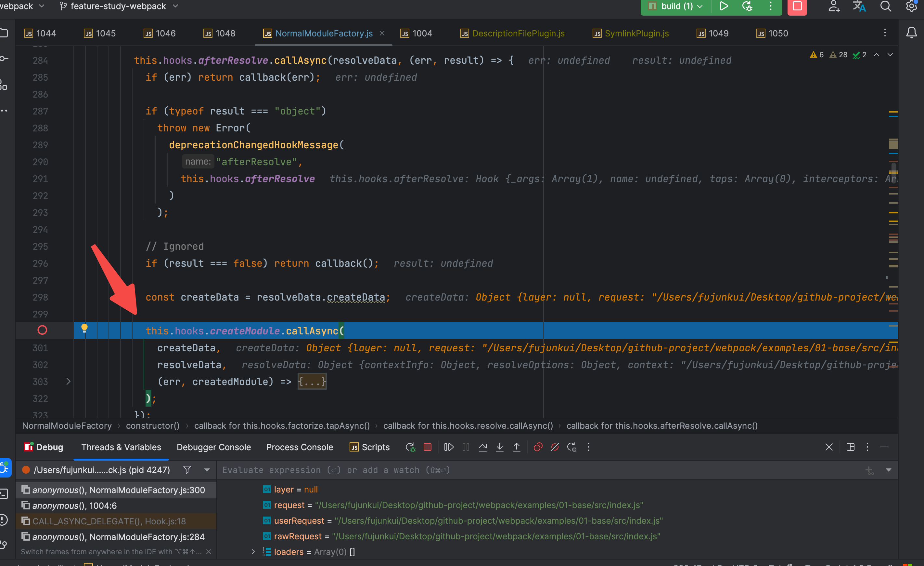This screenshot has width=924, height=566.
Task: Click the lightbulb intention icon
Action: [x=84, y=329]
